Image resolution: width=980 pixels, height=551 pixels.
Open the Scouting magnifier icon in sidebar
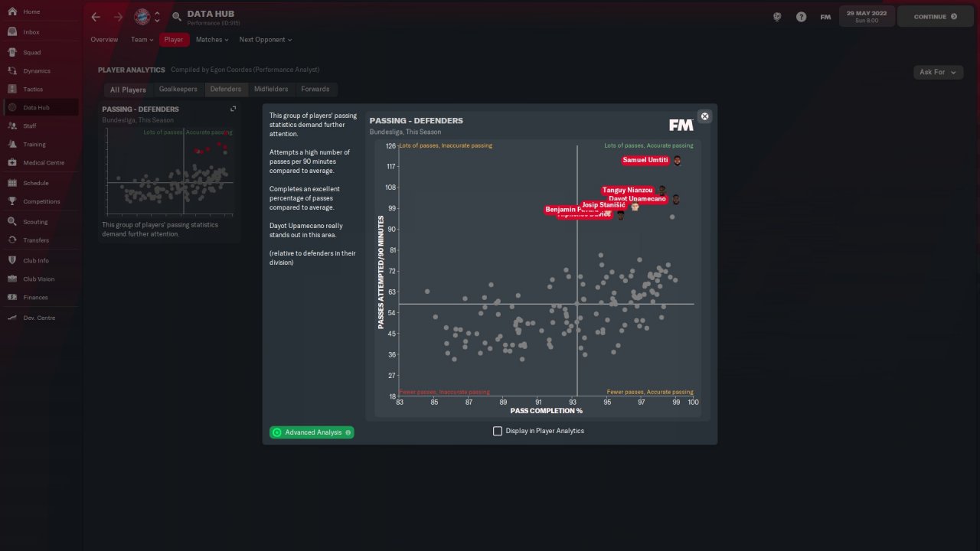[x=12, y=221]
